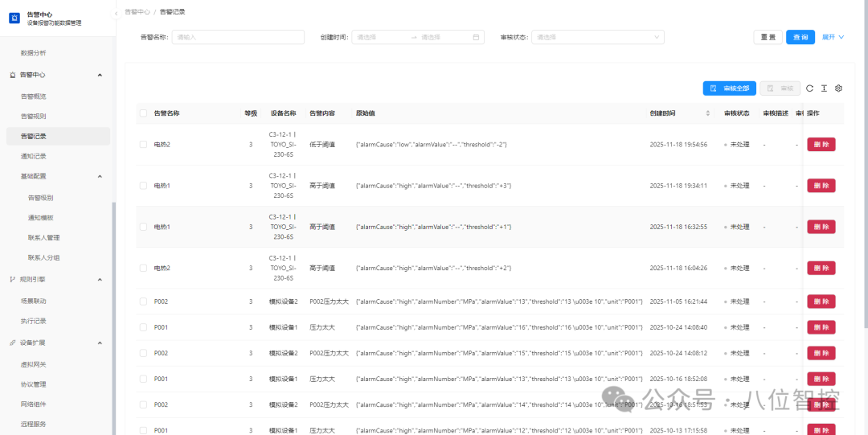Click the 审核全部 button
Screen dimensions: 868x435
(x=730, y=88)
